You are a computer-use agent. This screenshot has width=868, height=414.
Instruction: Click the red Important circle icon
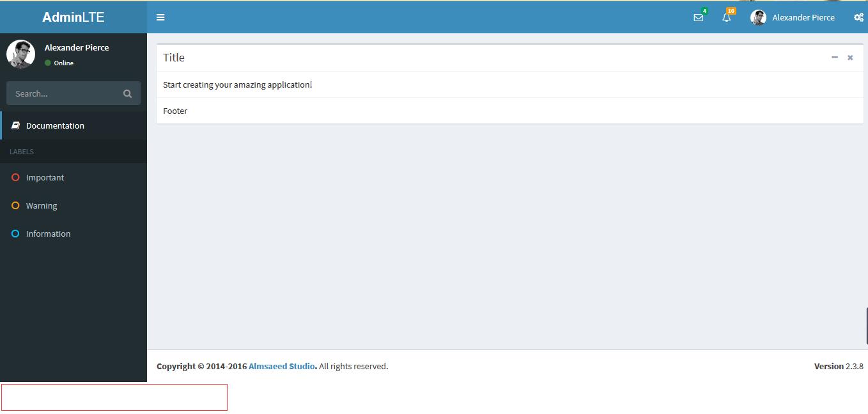tap(15, 177)
